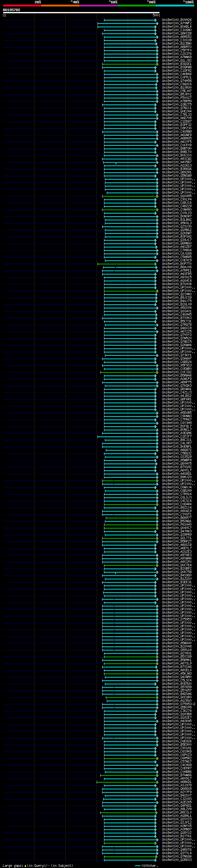
Task: Select hit UniRef100_Q3B2T5
Action: pyautogui.click(x=176, y=105)
